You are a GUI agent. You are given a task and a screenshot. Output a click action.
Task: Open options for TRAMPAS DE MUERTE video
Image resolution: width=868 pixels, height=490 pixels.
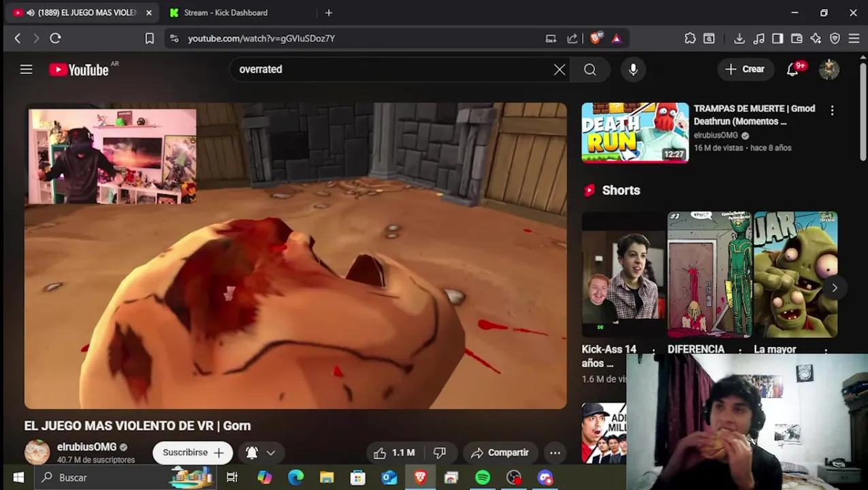(832, 110)
